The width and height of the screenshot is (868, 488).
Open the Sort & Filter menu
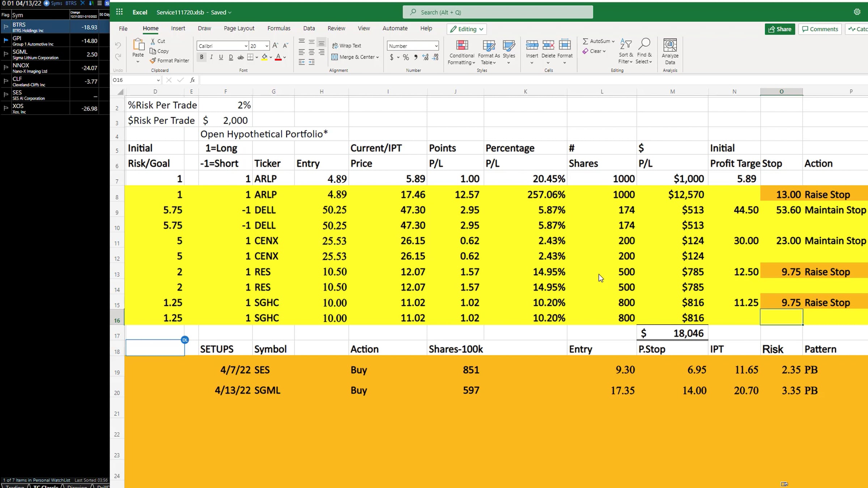click(626, 51)
